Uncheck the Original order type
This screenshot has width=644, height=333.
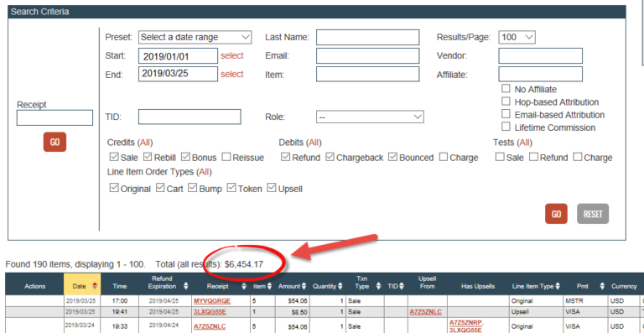click(114, 188)
